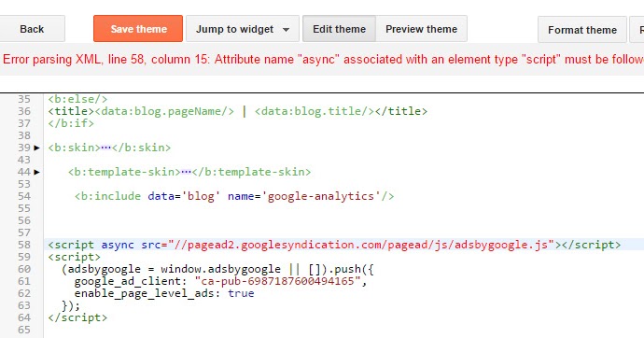Click the folded ellipsis inside the b:skin tag
644x338 pixels.
point(106,148)
